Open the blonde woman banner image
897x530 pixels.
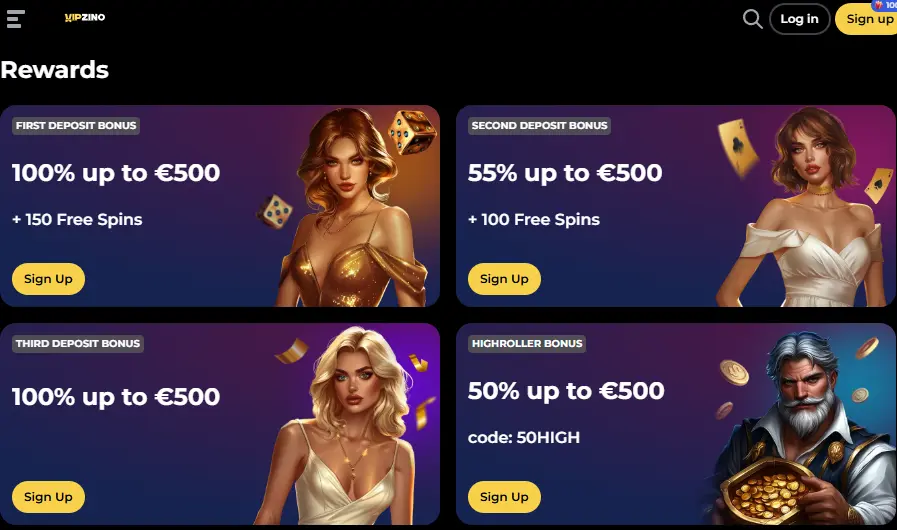(x=343, y=425)
